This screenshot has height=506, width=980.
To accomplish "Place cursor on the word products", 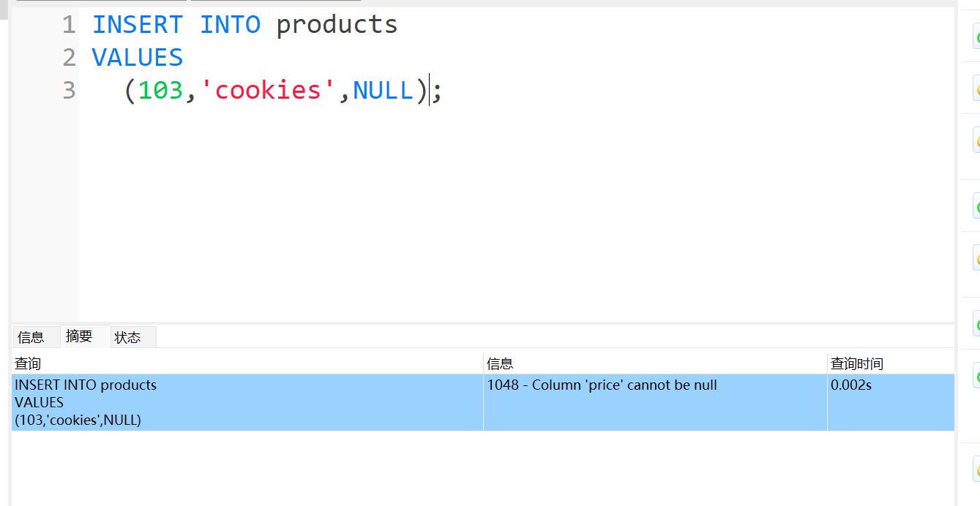I will (x=337, y=25).
